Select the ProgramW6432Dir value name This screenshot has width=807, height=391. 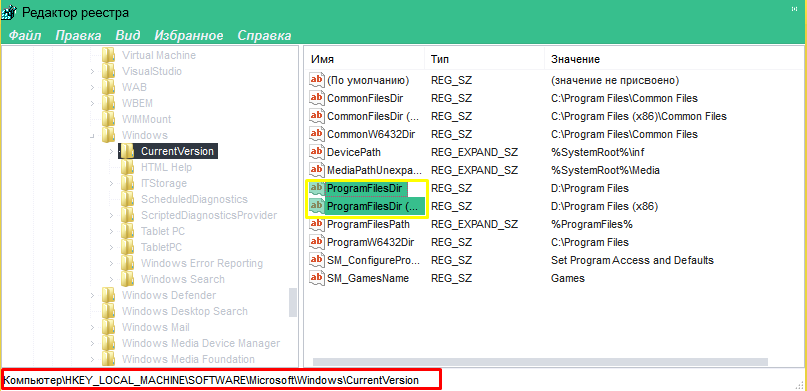coord(370,242)
